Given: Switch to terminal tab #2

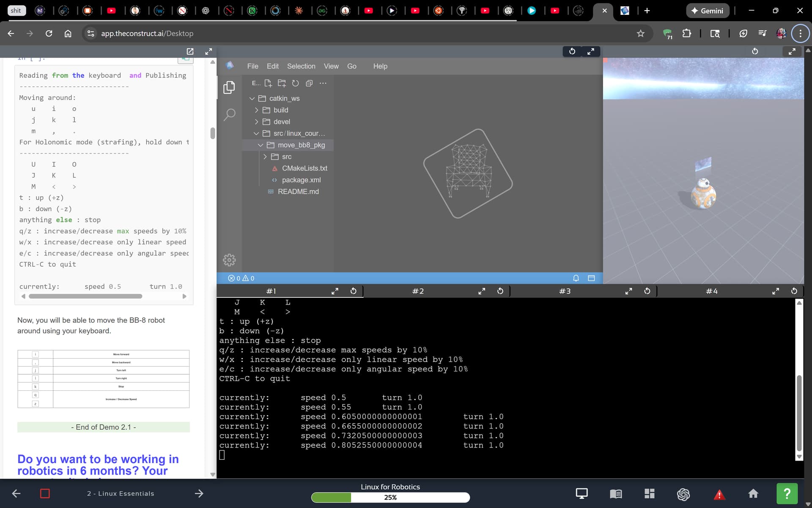Looking at the screenshot, I should 417,291.
